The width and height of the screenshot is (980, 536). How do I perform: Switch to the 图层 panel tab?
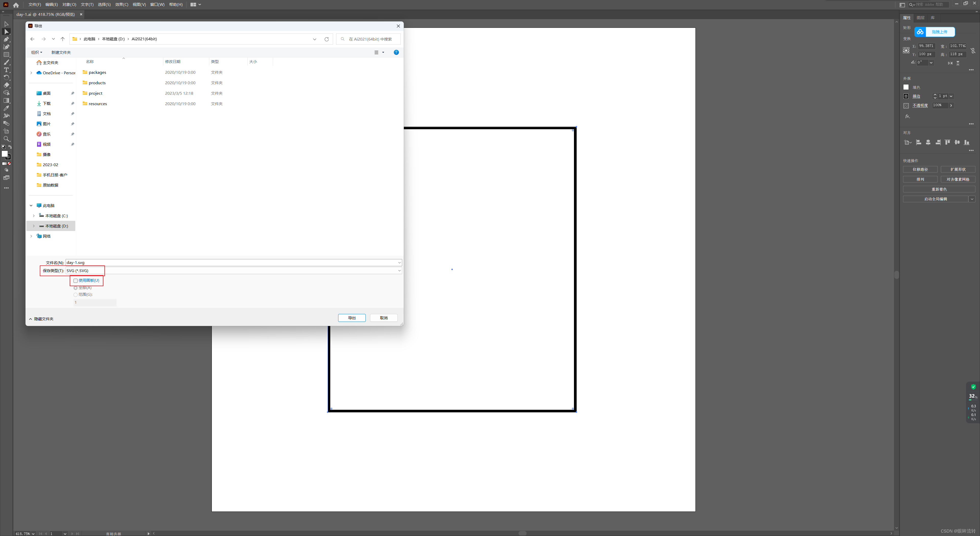(x=921, y=18)
